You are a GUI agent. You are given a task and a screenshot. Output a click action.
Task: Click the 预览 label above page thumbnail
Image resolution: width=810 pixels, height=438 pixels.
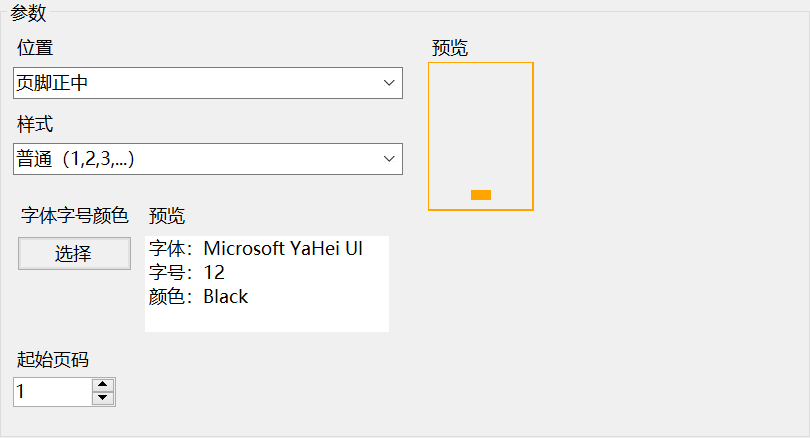tap(450, 48)
